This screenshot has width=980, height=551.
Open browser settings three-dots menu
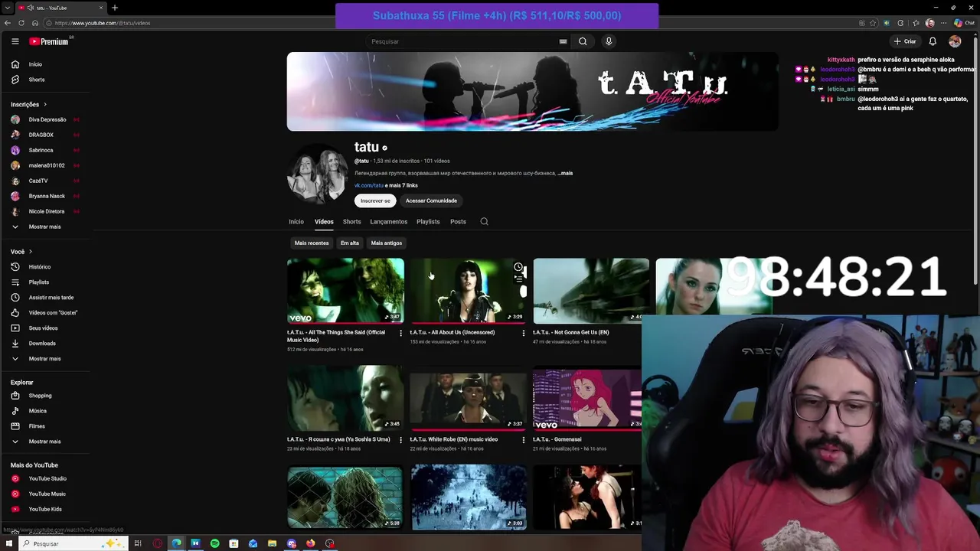pos(944,23)
